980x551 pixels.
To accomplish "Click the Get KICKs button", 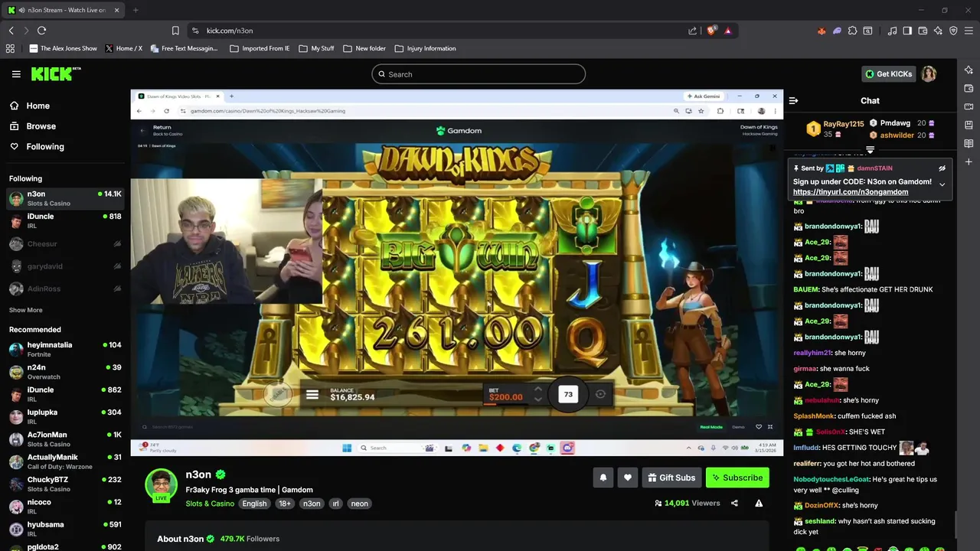I will [x=888, y=73].
